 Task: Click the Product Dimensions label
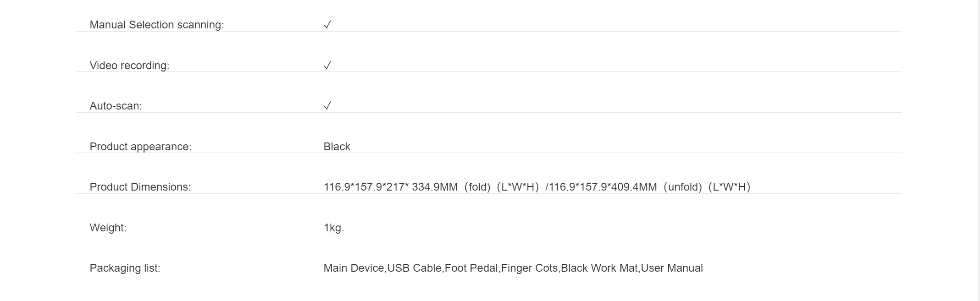click(140, 187)
